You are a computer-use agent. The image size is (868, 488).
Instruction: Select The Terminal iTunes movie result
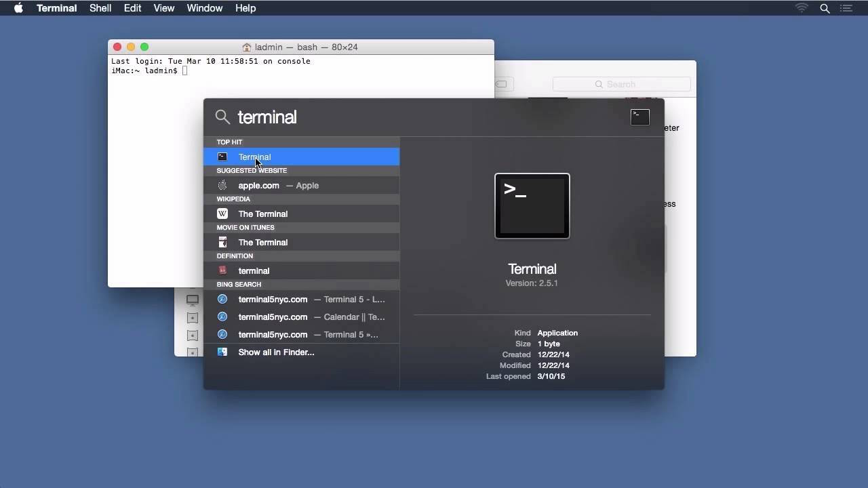[x=302, y=242]
